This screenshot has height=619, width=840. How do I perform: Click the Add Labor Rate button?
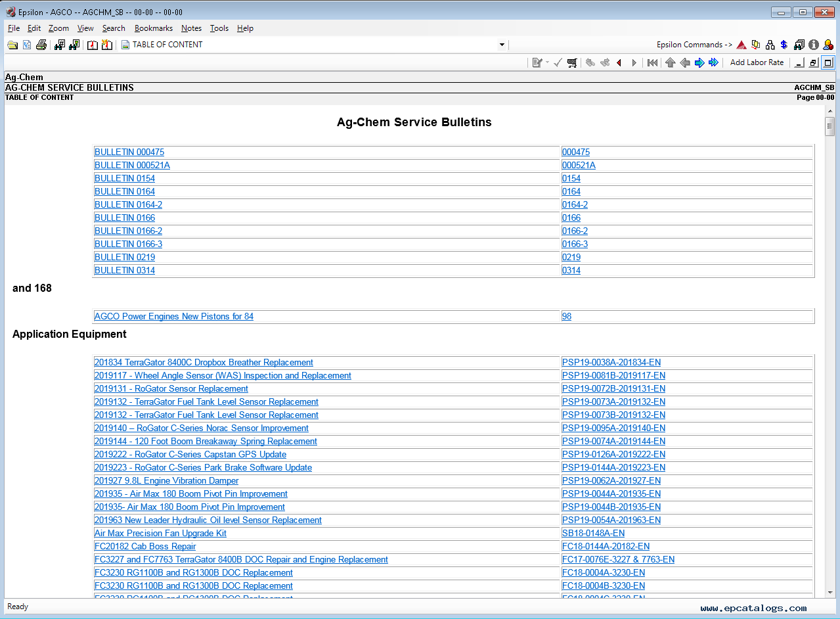pos(757,62)
